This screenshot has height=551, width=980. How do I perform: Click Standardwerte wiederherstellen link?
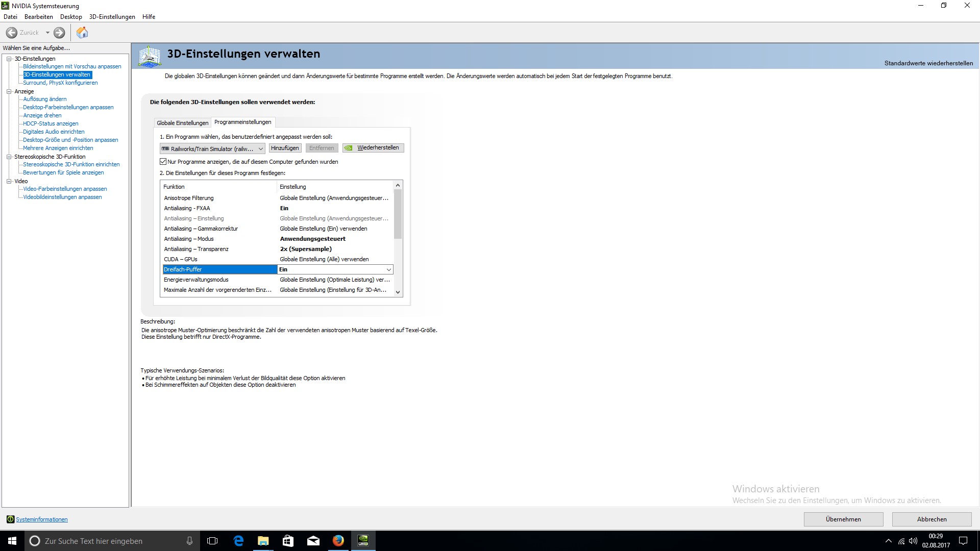click(928, 63)
